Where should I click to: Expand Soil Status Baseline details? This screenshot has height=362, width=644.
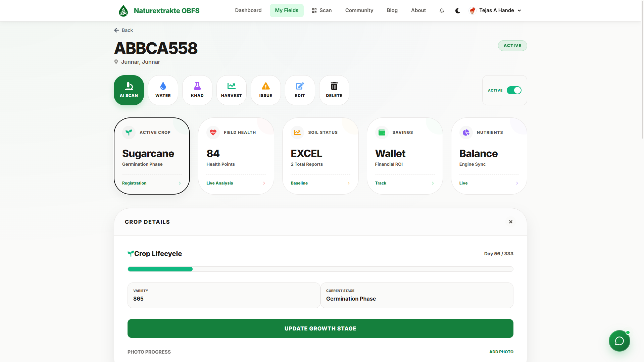(348, 183)
